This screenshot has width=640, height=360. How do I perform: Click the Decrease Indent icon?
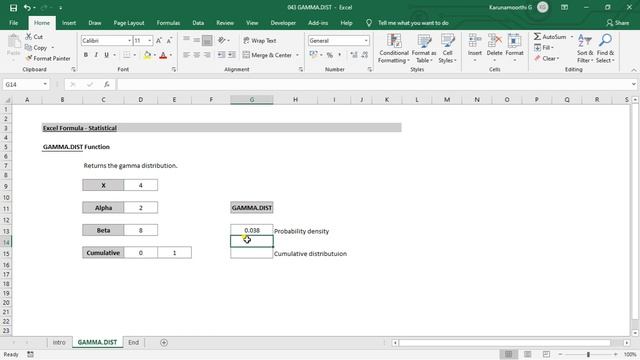221,55
